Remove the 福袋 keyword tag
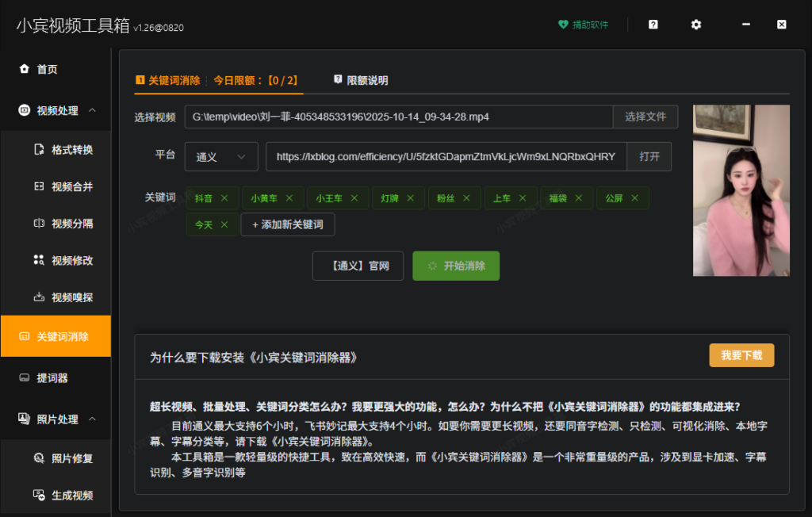This screenshot has width=812, height=517. coord(579,198)
